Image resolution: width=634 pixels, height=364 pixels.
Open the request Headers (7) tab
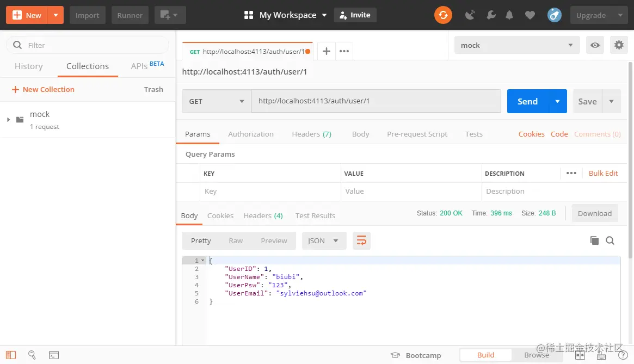[x=312, y=134]
